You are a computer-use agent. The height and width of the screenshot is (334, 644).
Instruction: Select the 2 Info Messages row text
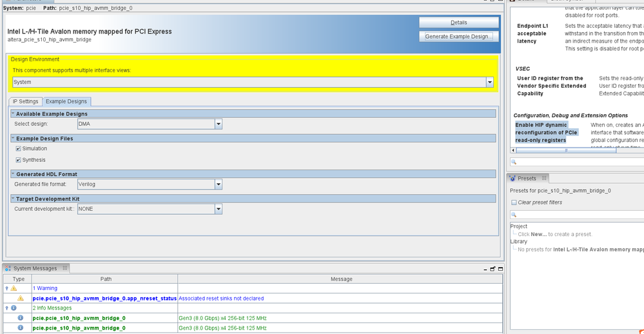pyautogui.click(x=52, y=308)
